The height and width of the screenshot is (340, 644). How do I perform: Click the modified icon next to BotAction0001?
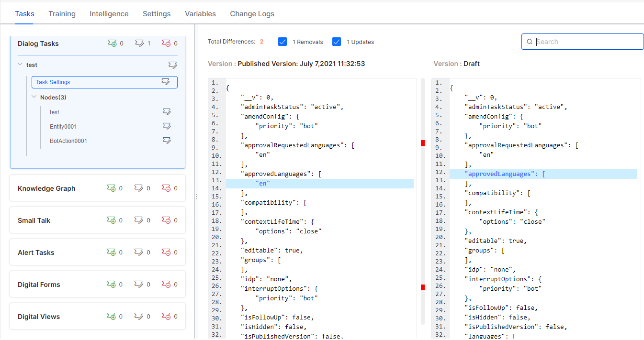point(166,141)
